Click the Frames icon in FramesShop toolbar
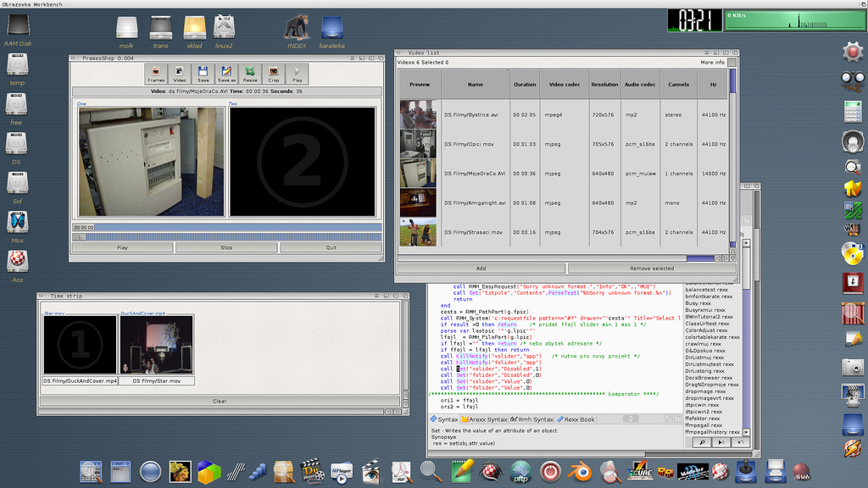 click(156, 74)
